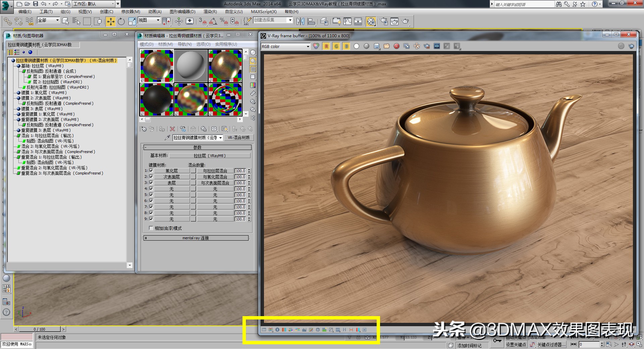Open the 视图 dropdown in the main toolbar
644x349 pixels.
click(150, 20)
